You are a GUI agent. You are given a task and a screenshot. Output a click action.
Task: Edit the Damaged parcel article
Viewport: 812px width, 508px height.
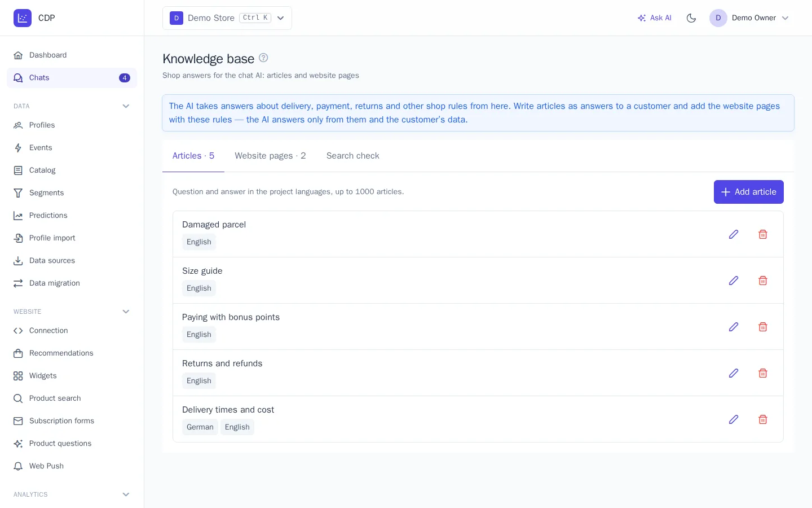tap(734, 234)
